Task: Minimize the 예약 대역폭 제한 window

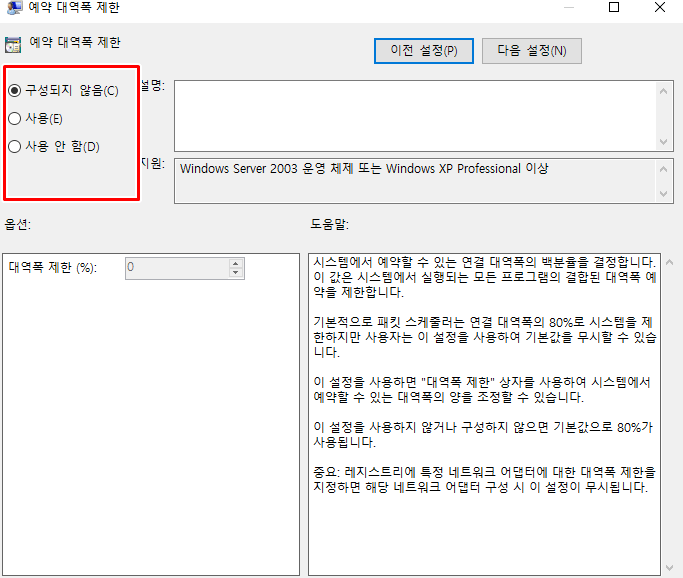Action: pyautogui.click(x=568, y=7)
